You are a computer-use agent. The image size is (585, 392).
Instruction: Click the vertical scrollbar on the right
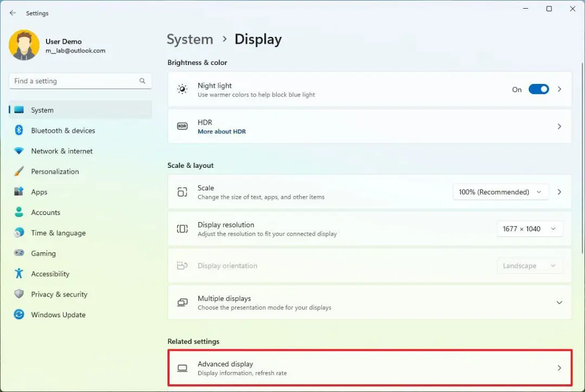[582, 159]
